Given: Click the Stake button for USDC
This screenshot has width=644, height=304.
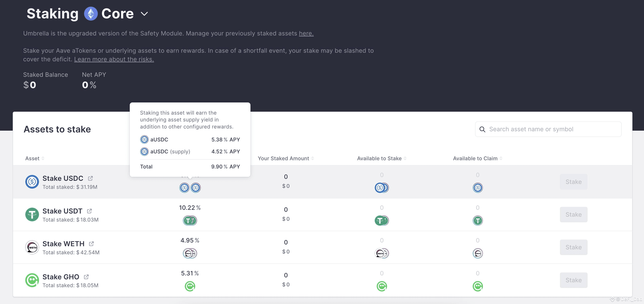Looking at the screenshot, I should tap(573, 182).
